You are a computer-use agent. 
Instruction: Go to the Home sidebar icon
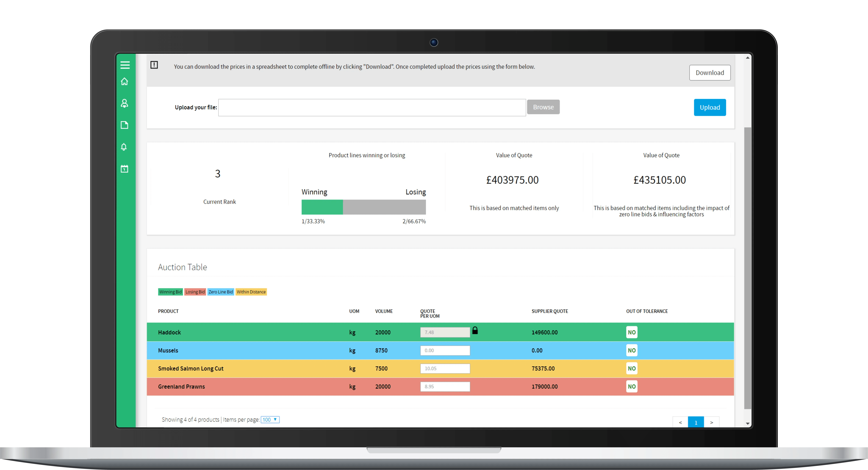click(124, 82)
